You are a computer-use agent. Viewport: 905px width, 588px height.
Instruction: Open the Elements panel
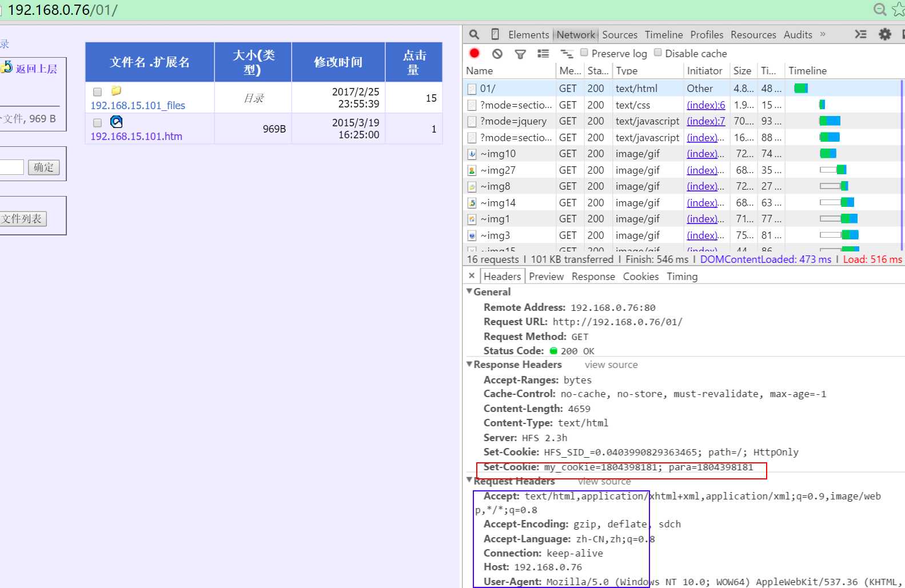(528, 35)
